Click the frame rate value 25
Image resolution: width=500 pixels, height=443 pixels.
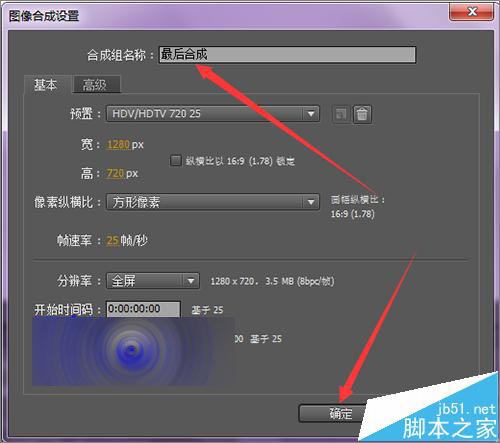[113, 240]
